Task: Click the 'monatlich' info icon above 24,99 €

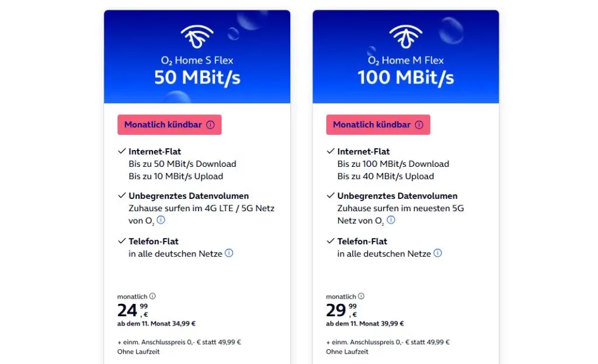Action: (153, 296)
